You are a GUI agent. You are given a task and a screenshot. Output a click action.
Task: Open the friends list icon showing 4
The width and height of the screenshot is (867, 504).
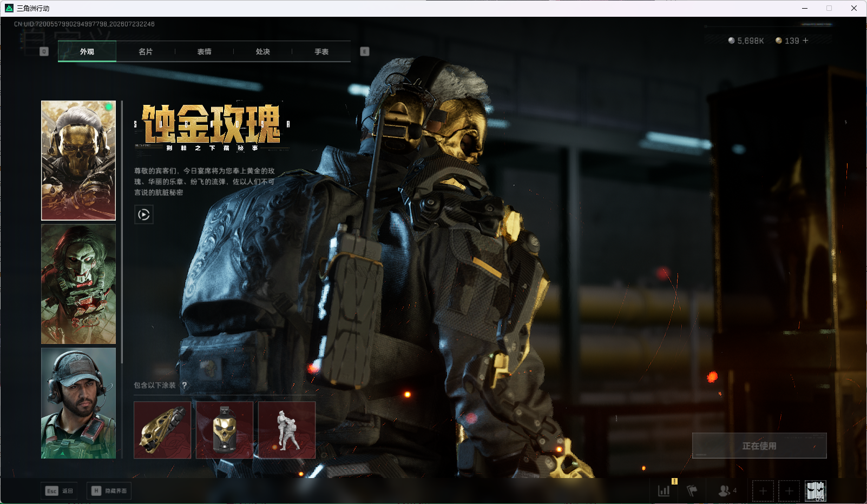[727, 491]
